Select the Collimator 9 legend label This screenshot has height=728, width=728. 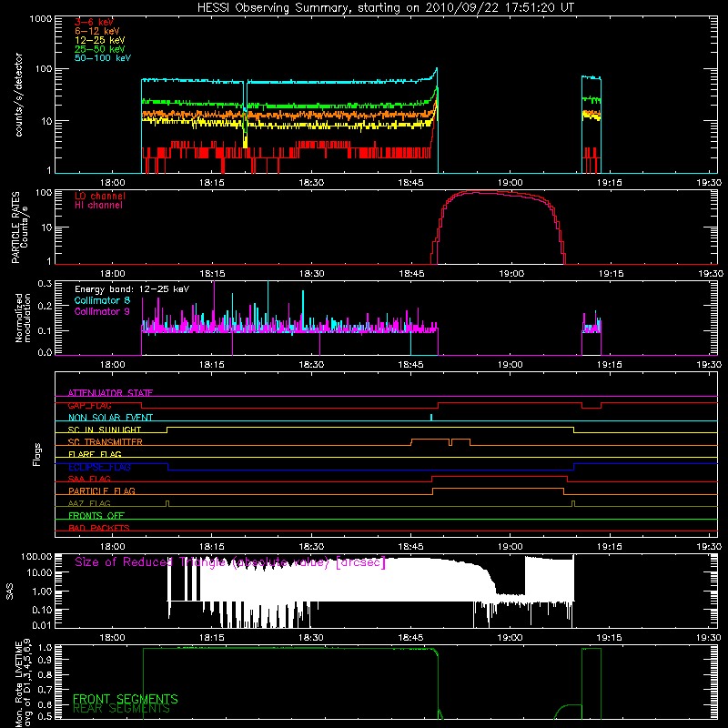102,311
